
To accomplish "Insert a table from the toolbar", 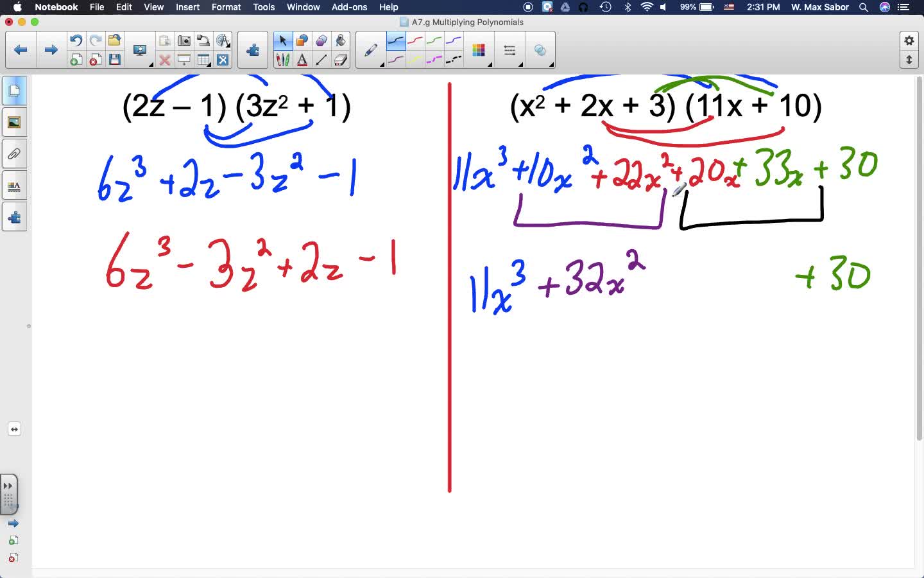I will coord(204,59).
